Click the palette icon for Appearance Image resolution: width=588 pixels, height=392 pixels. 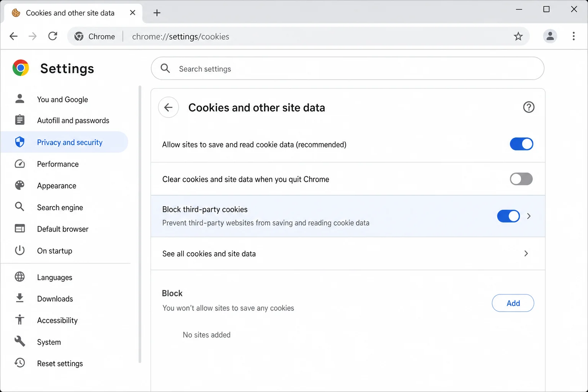(20, 185)
